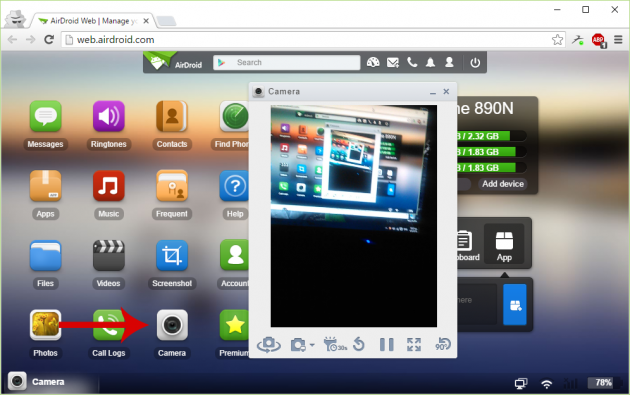Viewport: 630px width, 395px height.
Task: Click the AirDroid search field
Action: [286, 62]
